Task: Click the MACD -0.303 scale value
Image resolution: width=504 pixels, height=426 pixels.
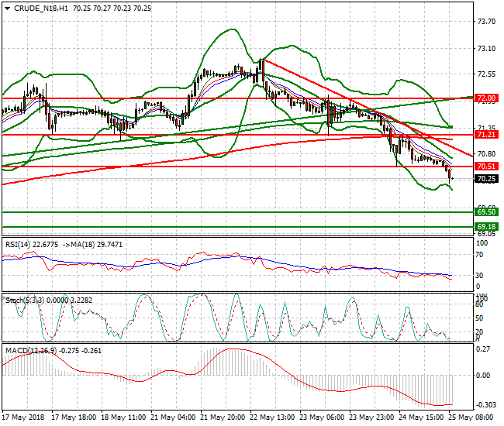Action: click(x=485, y=405)
